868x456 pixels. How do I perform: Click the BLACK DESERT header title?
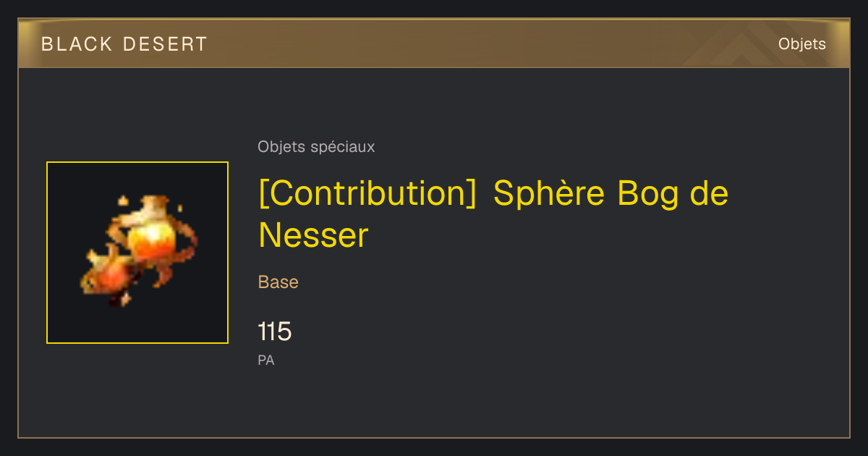point(124,44)
